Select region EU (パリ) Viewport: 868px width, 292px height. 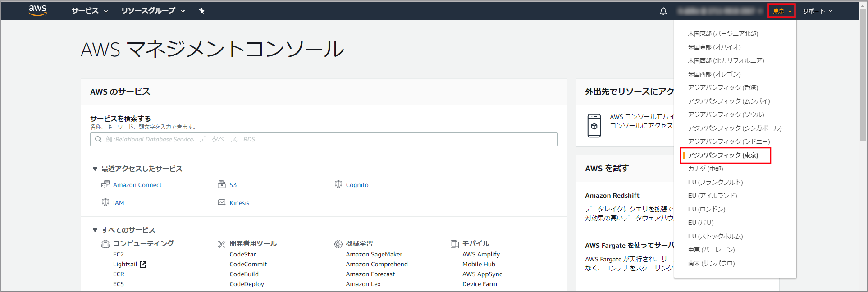[x=701, y=223]
